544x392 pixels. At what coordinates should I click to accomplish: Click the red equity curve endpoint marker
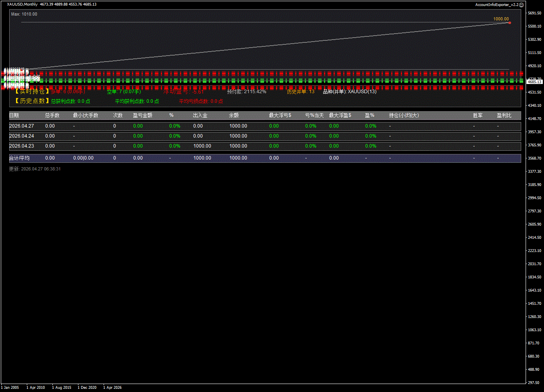pyautogui.click(x=509, y=23)
